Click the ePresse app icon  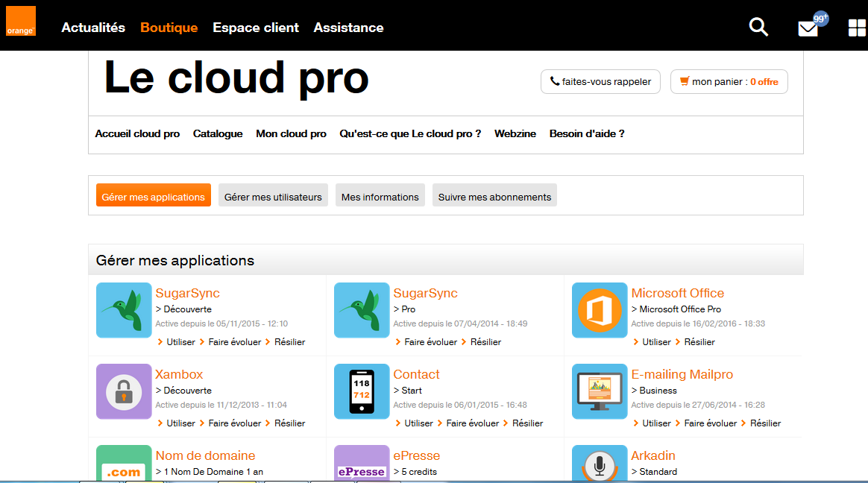tap(362, 463)
